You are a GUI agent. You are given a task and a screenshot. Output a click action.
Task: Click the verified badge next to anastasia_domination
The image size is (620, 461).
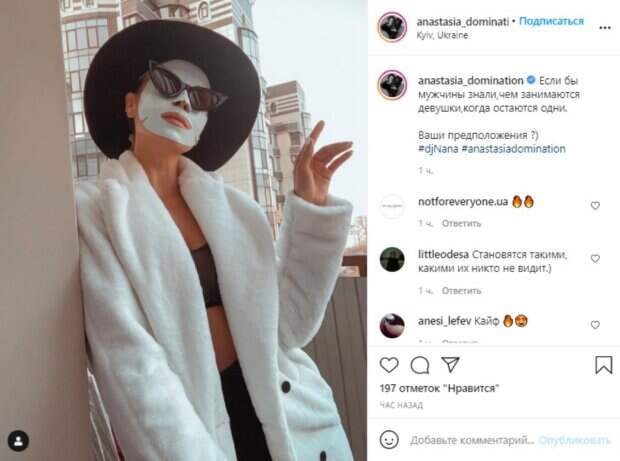pyautogui.click(x=531, y=80)
